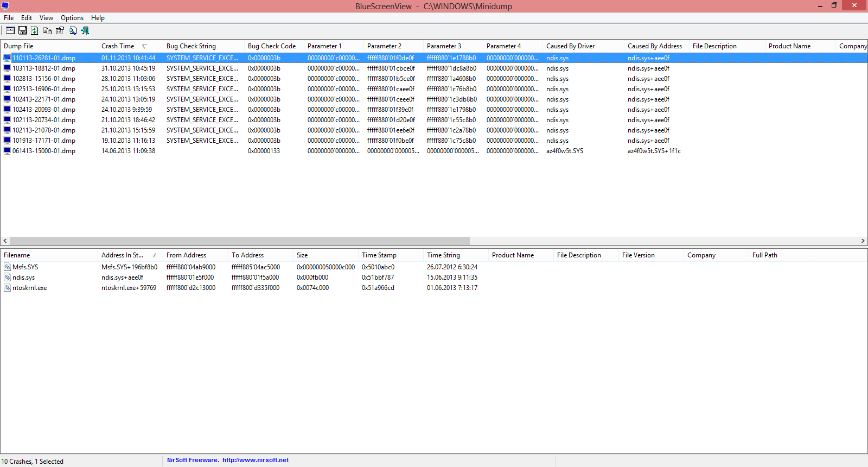Click the ntoskrnl.exe driver file icon
This screenshot has width=868, height=467.
coord(7,287)
